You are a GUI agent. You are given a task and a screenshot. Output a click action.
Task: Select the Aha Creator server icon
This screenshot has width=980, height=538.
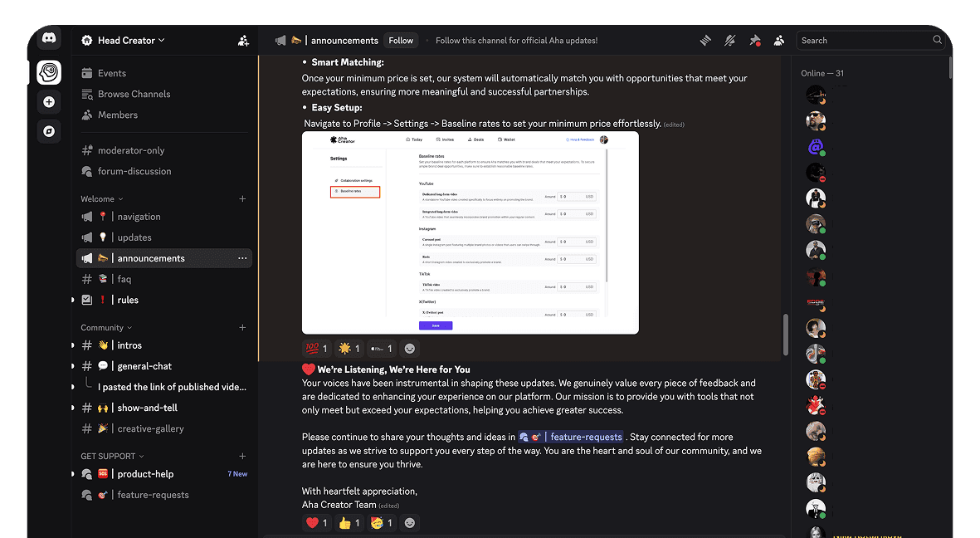coord(49,72)
